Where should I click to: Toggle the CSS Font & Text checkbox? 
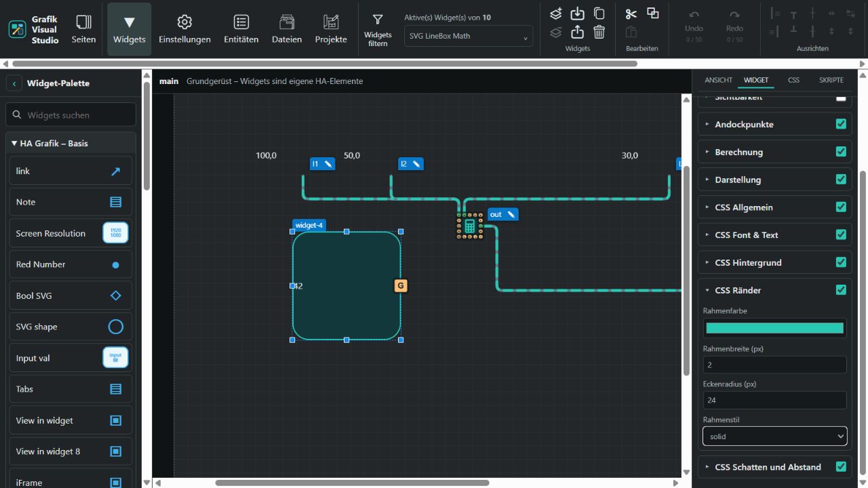(x=841, y=235)
